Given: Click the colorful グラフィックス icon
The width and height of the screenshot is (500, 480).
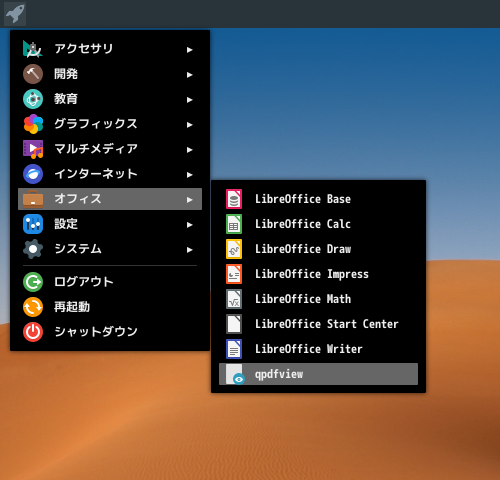Looking at the screenshot, I should [x=33, y=124].
